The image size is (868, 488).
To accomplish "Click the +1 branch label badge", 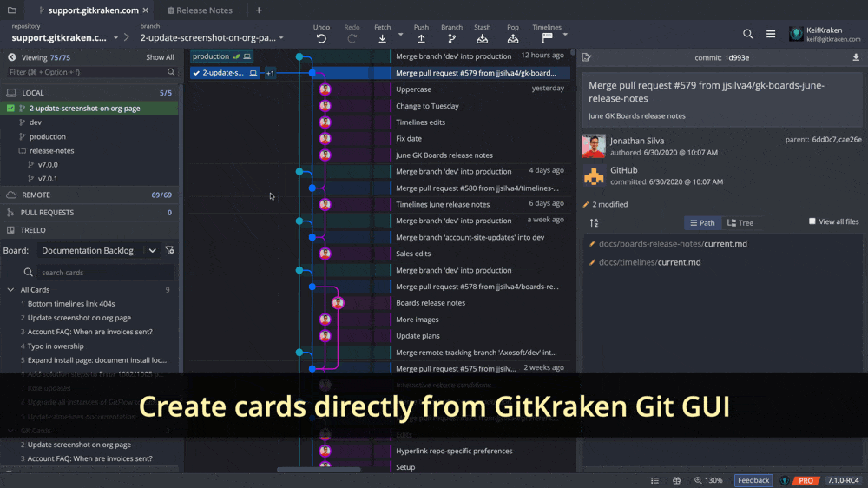I will coord(270,73).
